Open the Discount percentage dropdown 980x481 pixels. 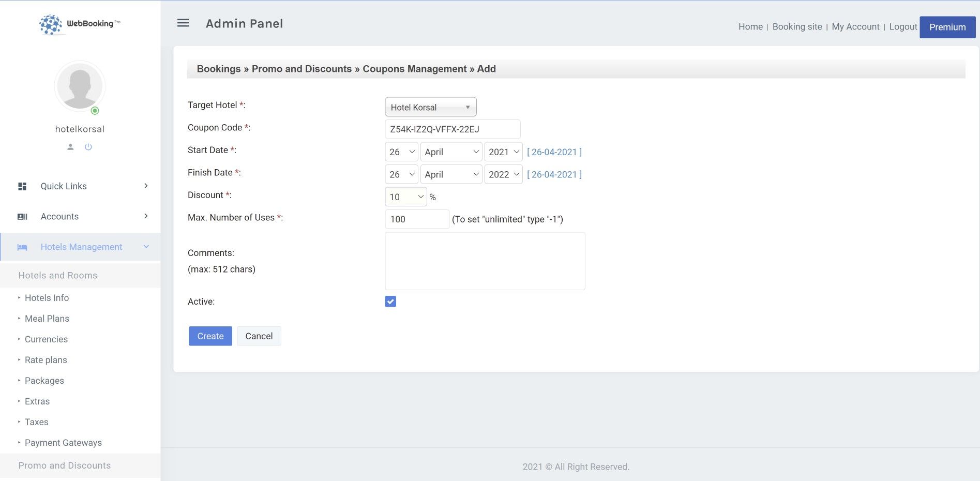click(x=405, y=197)
